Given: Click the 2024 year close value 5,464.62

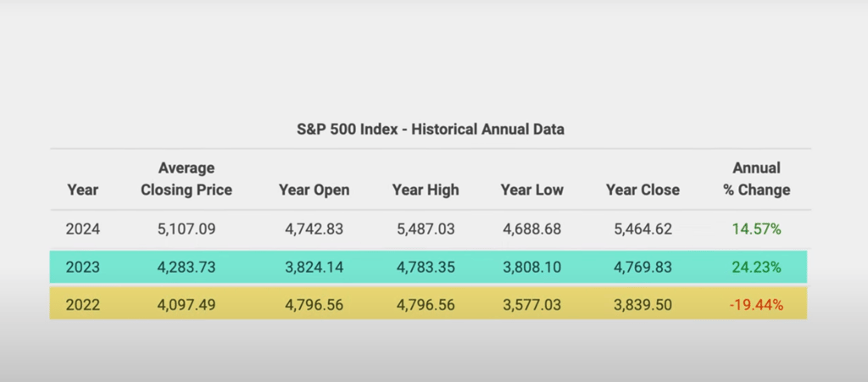Looking at the screenshot, I should pos(643,229).
